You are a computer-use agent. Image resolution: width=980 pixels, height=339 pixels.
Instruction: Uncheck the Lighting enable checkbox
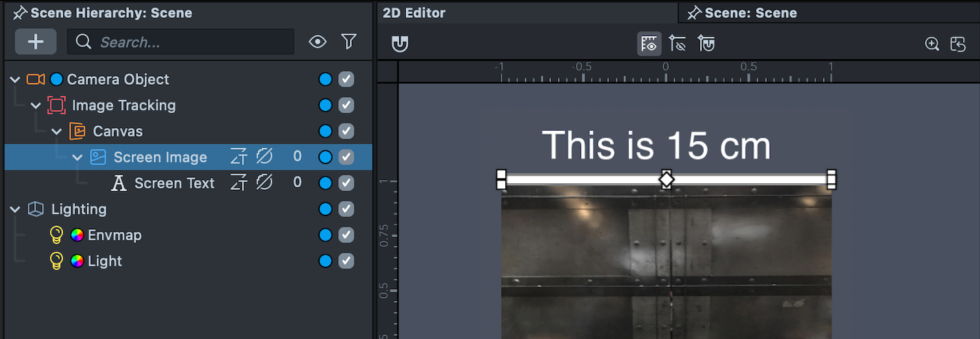pyautogui.click(x=347, y=209)
